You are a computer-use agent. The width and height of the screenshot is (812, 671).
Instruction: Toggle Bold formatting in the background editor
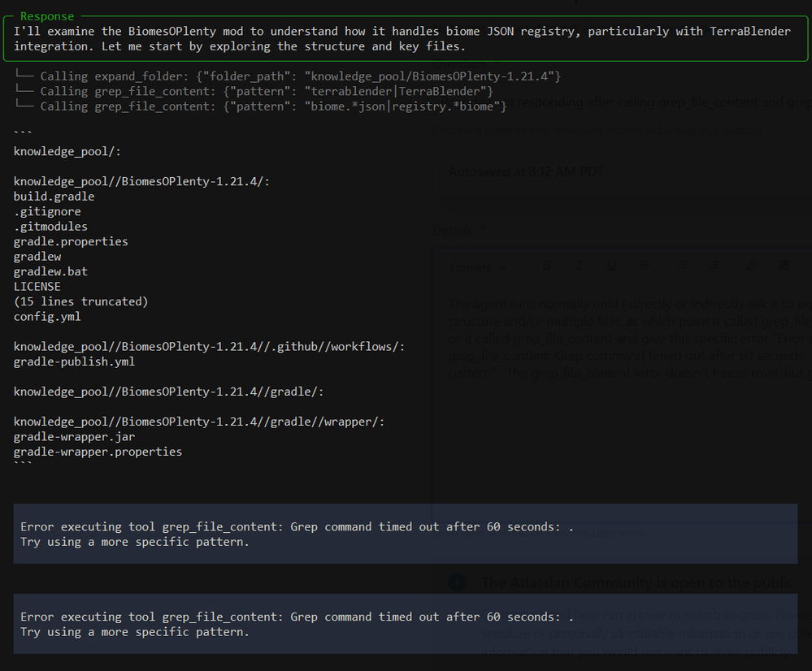(x=546, y=266)
